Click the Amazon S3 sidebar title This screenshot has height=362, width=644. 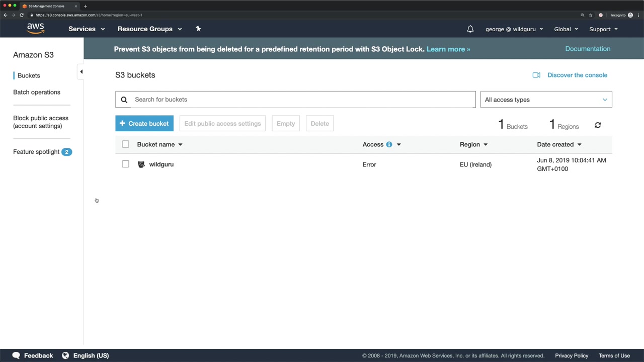tap(33, 55)
